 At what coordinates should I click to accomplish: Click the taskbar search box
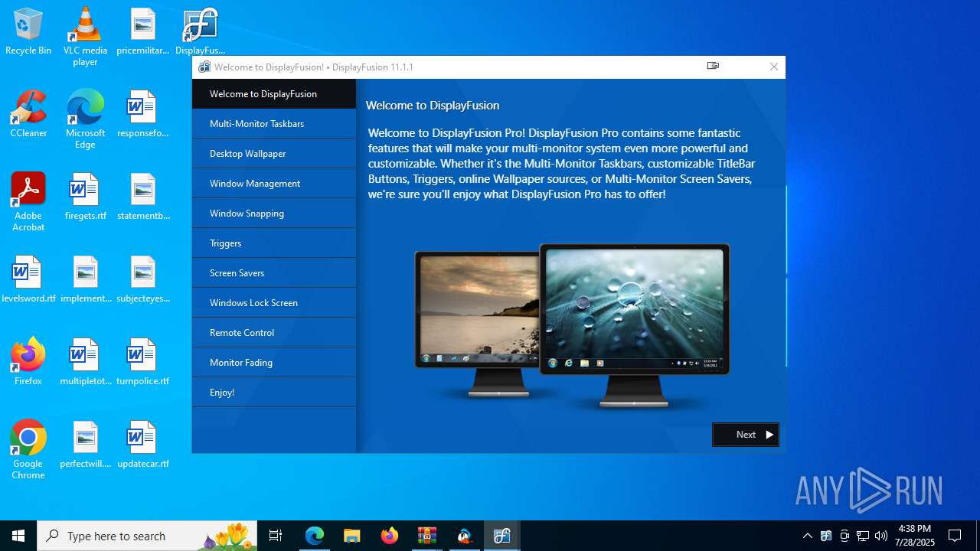pyautogui.click(x=147, y=536)
